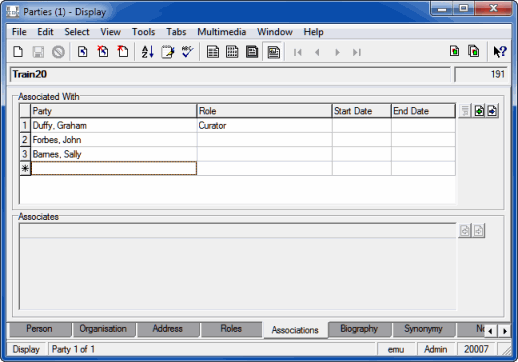Click the End Date column header
Screen dimensions: 518x362
[x=423, y=111]
